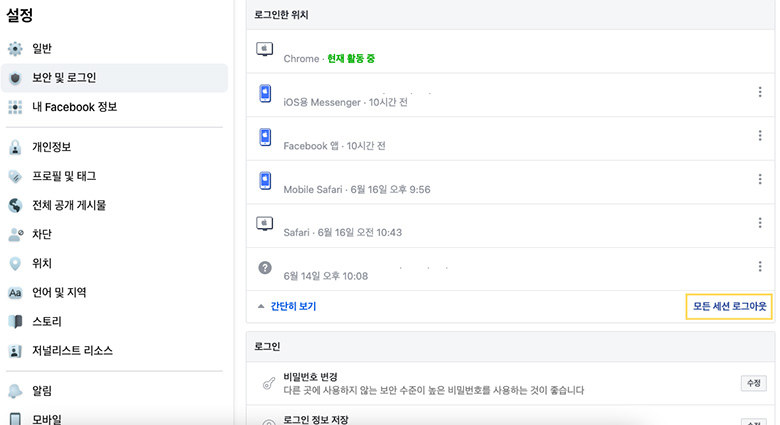The height and width of the screenshot is (425, 780).
Task: Click 수정 button for 비밀번호 변경
Action: (754, 383)
